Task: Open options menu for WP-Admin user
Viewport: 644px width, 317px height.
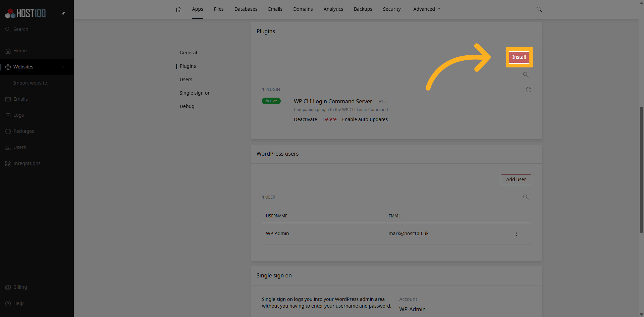Action: point(517,234)
